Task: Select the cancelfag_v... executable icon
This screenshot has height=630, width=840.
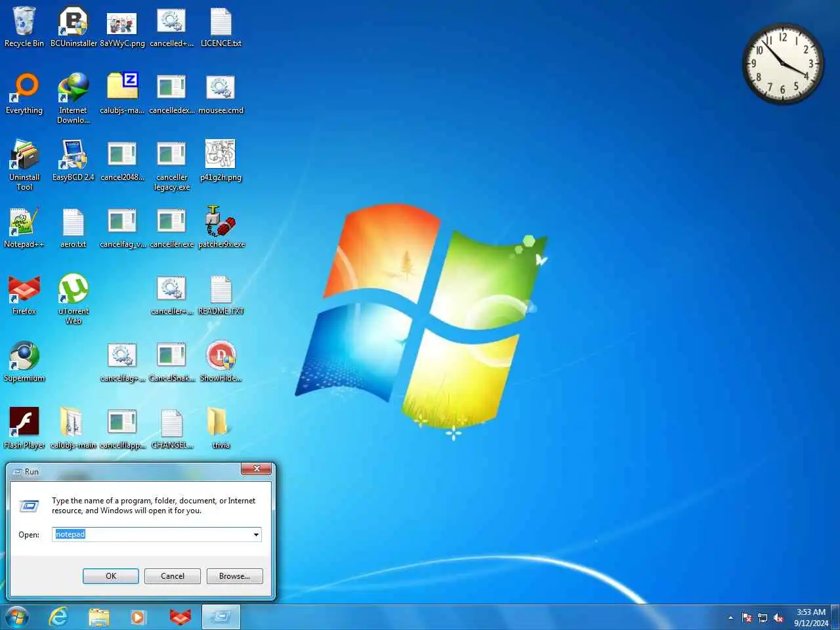Action: point(122,228)
